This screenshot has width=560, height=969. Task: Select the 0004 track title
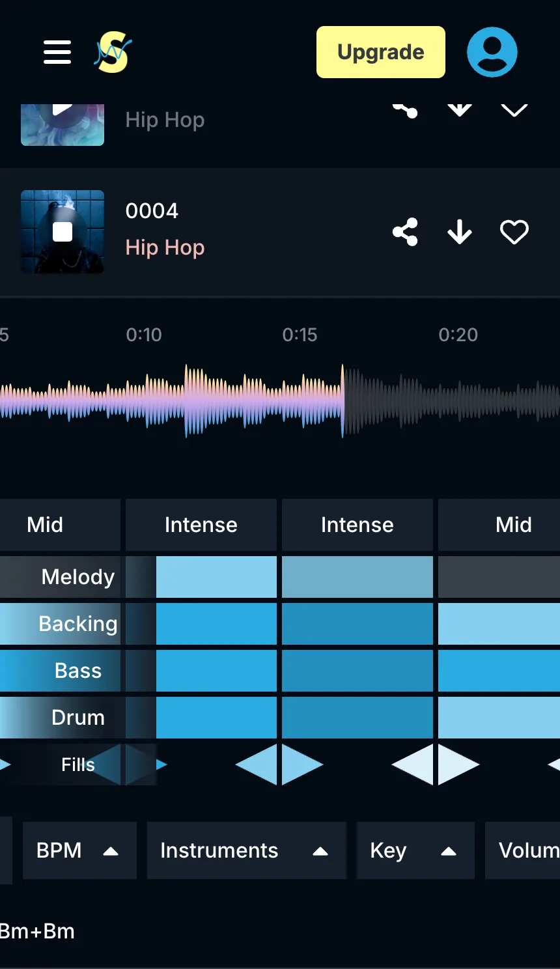click(152, 211)
